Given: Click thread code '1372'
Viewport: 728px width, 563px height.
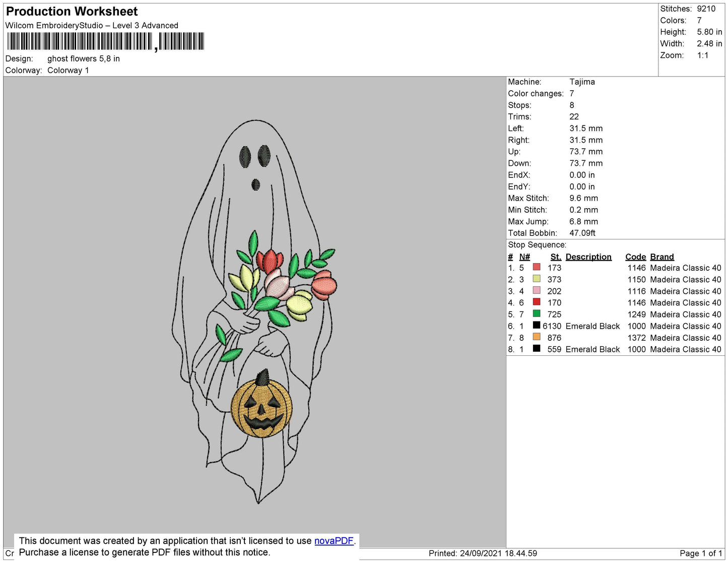Looking at the screenshot, I should (x=636, y=338).
